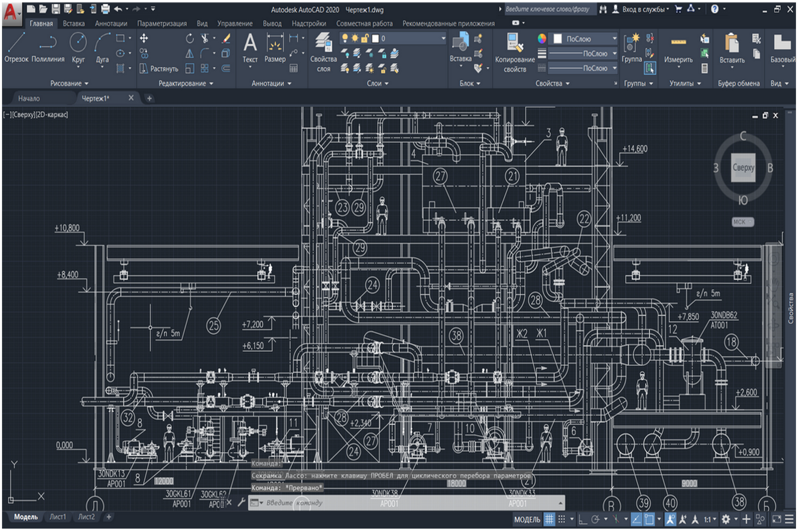Screen dimensions: 798x532
Task: Select the Растянуть stretch tool
Action: pyautogui.click(x=159, y=69)
